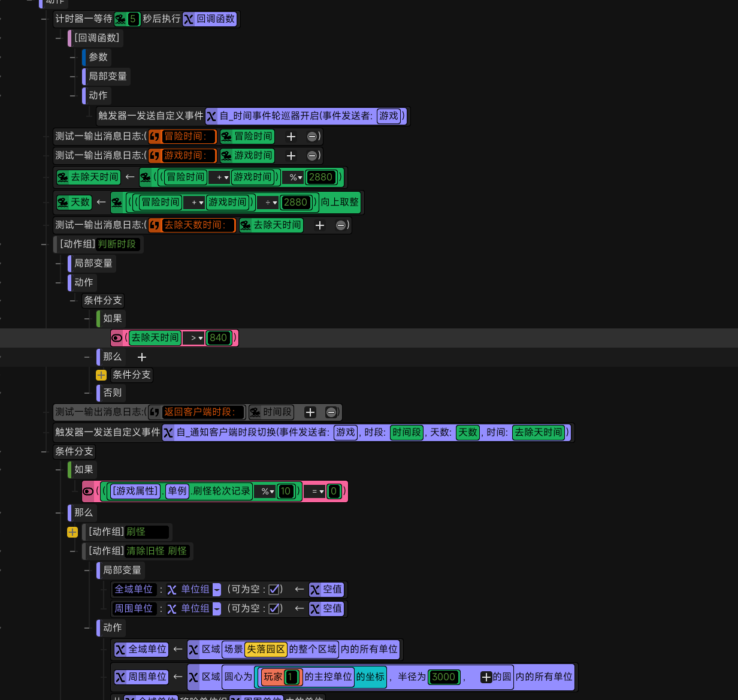
Task: Remove parameter from 返回客户端时段 log row
Action: click(x=331, y=412)
